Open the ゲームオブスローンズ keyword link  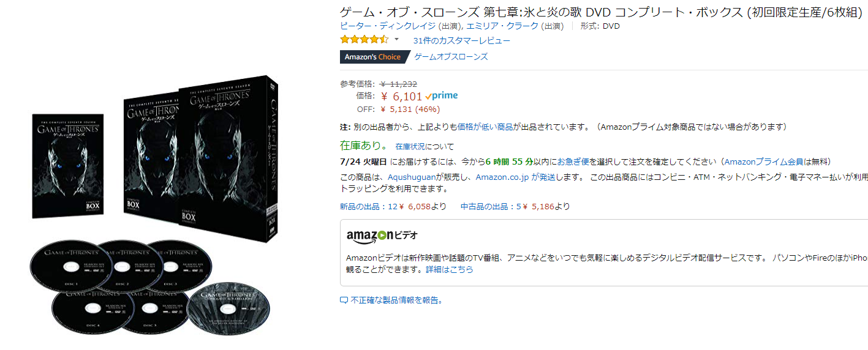click(451, 57)
